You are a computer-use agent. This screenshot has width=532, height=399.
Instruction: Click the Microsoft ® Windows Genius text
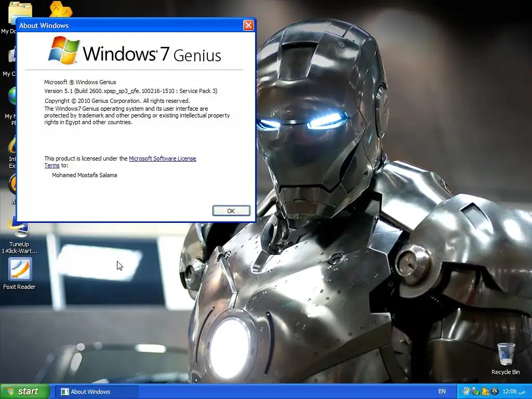click(x=80, y=82)
